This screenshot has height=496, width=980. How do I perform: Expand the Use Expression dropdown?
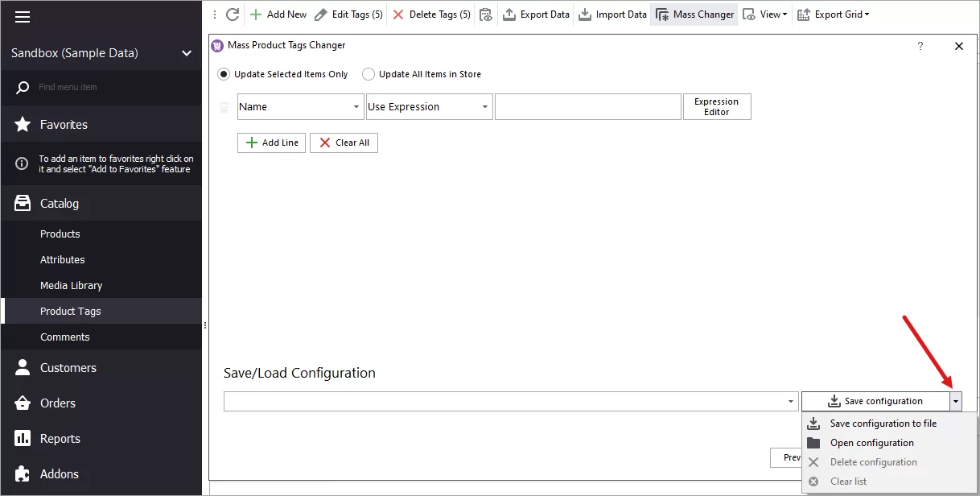(x=485, y=106)
